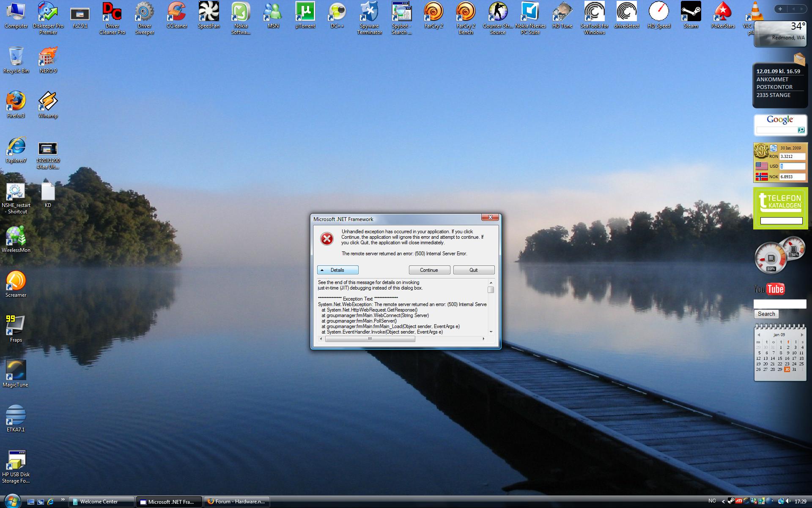The height and width of the screenshot is (508, 812).
Task: Select the PokerStars icon
Action: click(x=723, y=16)
